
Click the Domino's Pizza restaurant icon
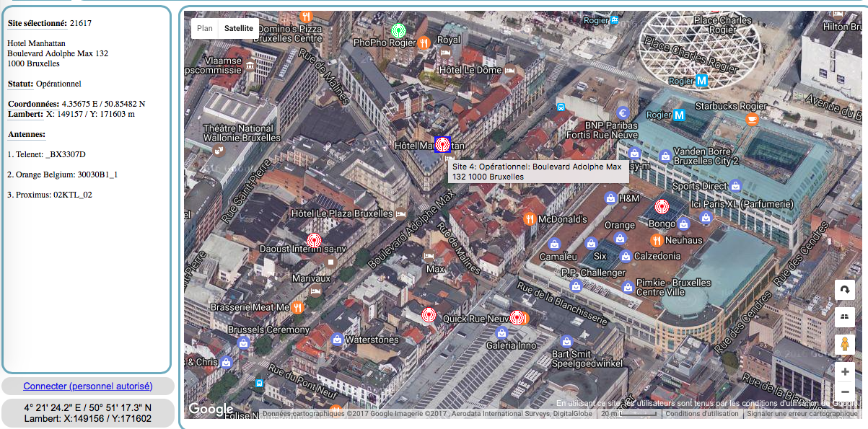[x=307, y=17]
